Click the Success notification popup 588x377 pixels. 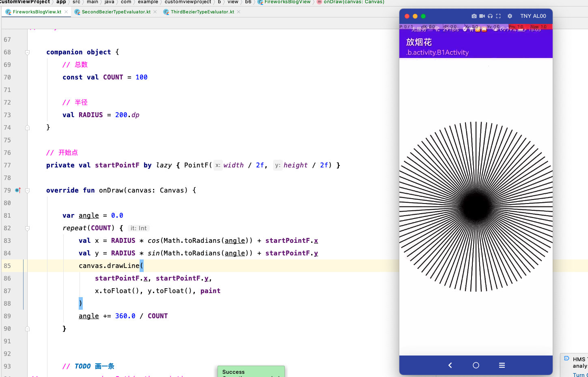point(251,371)
